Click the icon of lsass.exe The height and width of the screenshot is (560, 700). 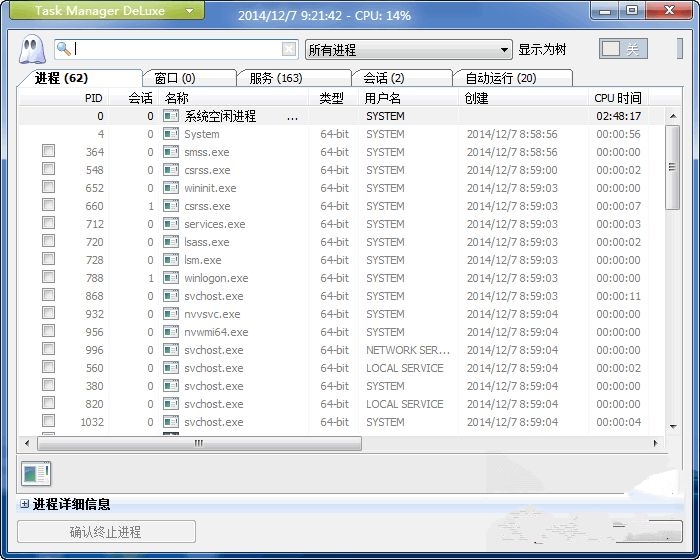tap(171, 242)
